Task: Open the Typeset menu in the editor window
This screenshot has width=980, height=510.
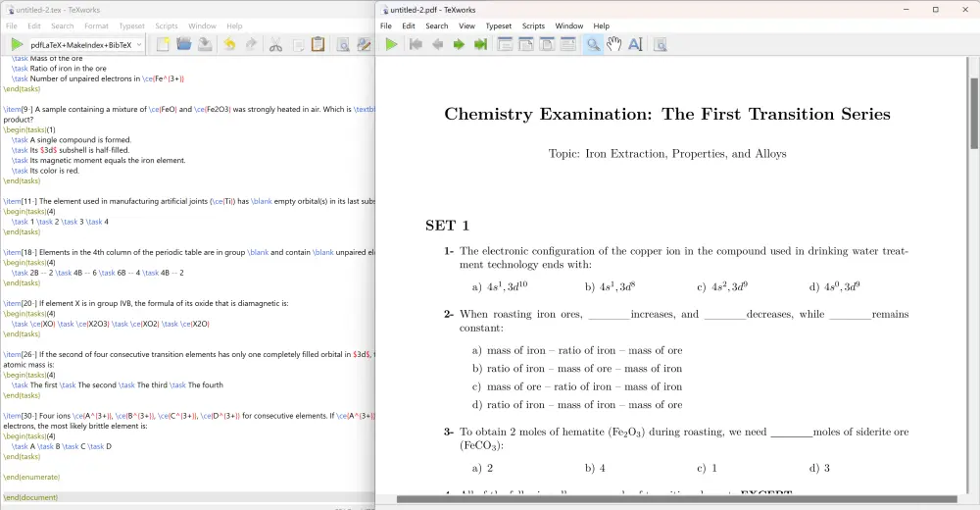Action: click(x=131, y=25)
